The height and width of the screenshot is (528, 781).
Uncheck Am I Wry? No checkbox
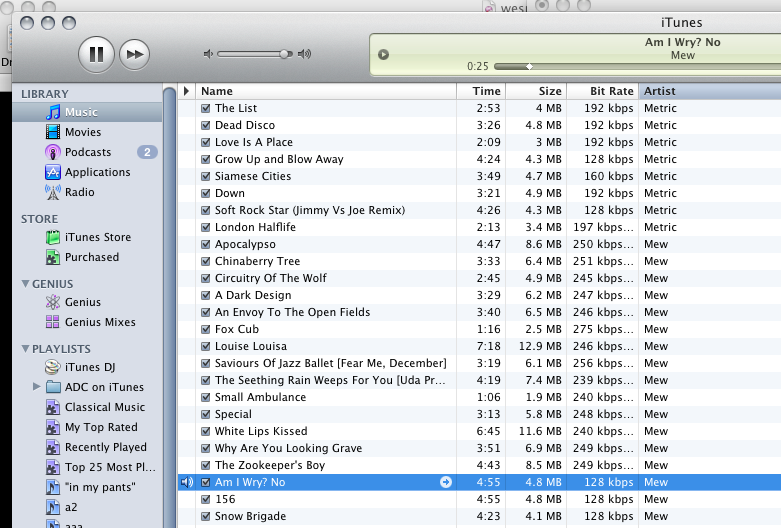pyautogui.click(x=205, y=482)
